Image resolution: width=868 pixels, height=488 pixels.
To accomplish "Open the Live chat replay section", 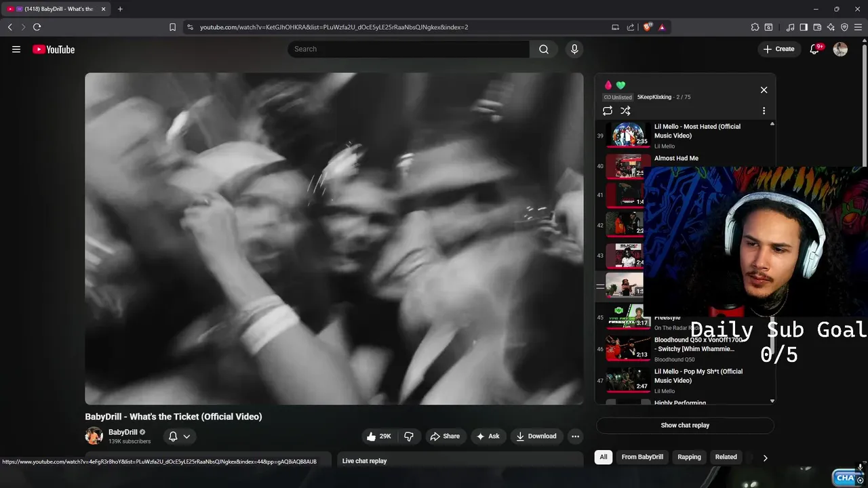I will coord(460,460).
